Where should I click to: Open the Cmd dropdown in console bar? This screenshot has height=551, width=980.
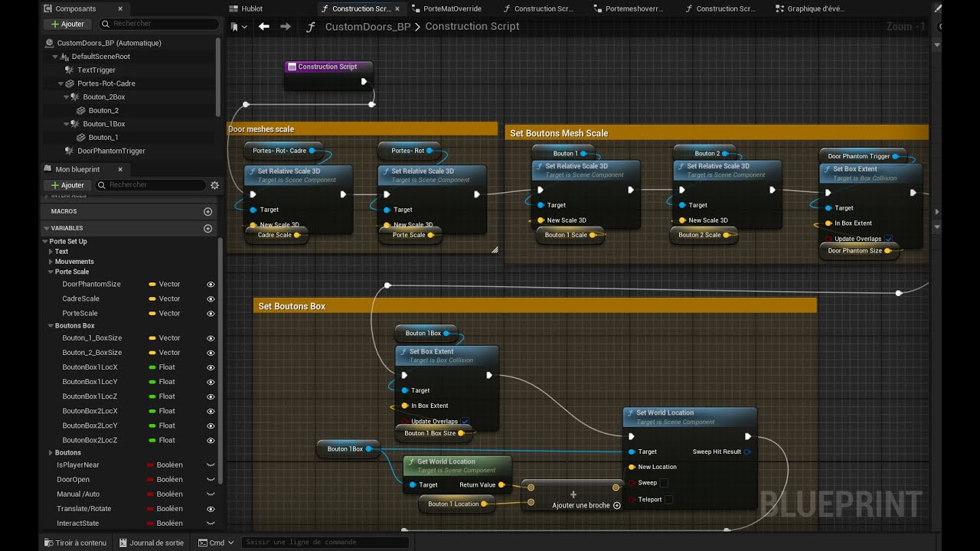[x=216, y=543]
